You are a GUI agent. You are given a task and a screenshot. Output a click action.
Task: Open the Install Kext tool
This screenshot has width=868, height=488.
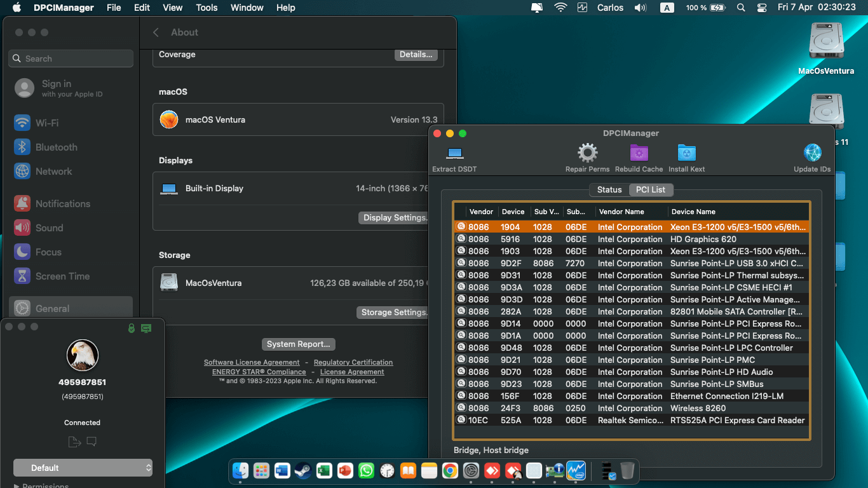687,158
